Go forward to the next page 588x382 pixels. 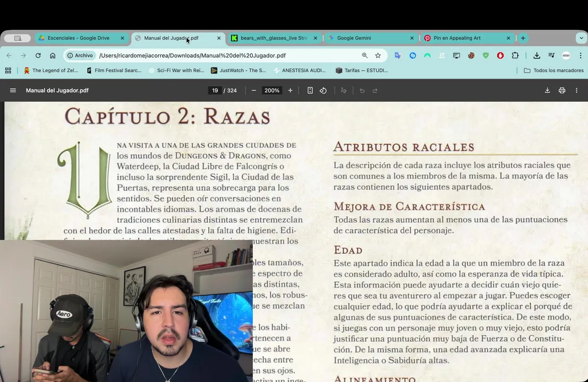point(23,55)
